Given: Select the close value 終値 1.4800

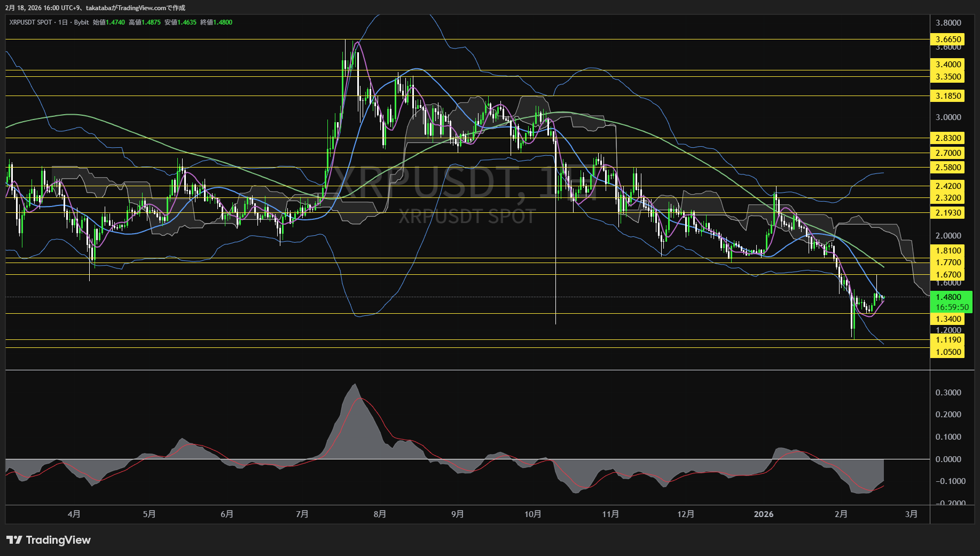Looking at the screenshot, I should pyautogui.click(x=216, y=22).
